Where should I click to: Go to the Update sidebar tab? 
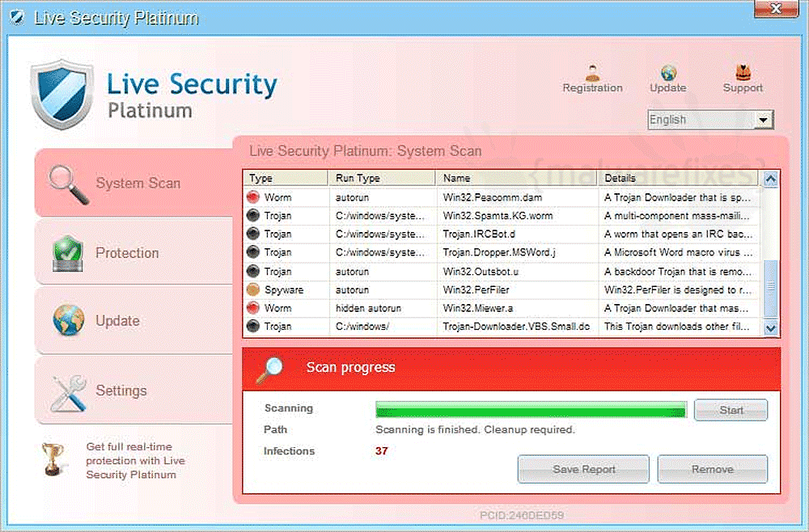[x=134, y=321]
